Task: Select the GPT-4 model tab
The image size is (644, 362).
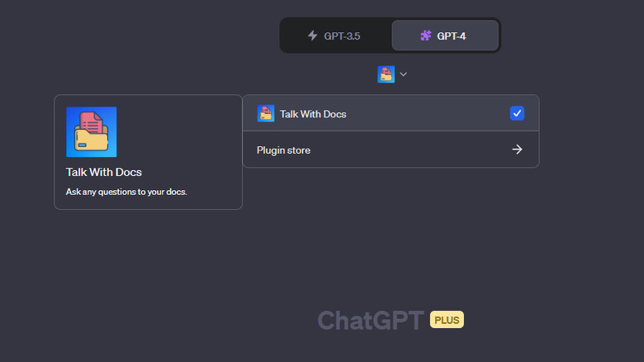Action: click(x=444, y=36)
